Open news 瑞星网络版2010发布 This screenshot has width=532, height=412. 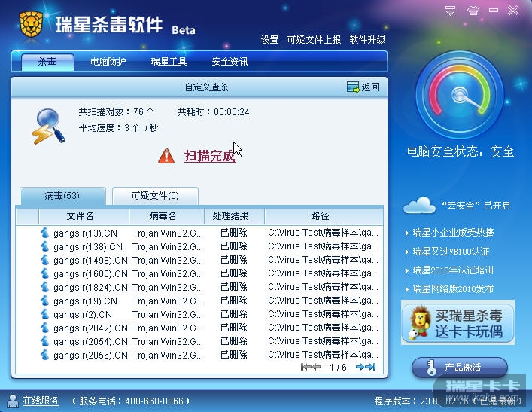click(453, 289)
